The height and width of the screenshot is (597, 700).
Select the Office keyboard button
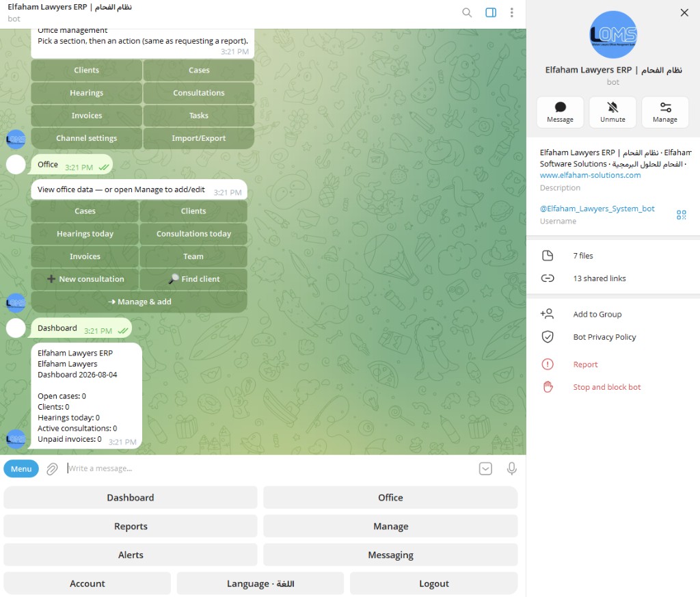[390, 497]
